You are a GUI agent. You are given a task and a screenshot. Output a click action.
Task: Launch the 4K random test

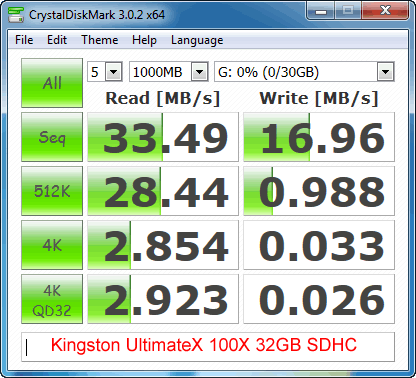52,245
